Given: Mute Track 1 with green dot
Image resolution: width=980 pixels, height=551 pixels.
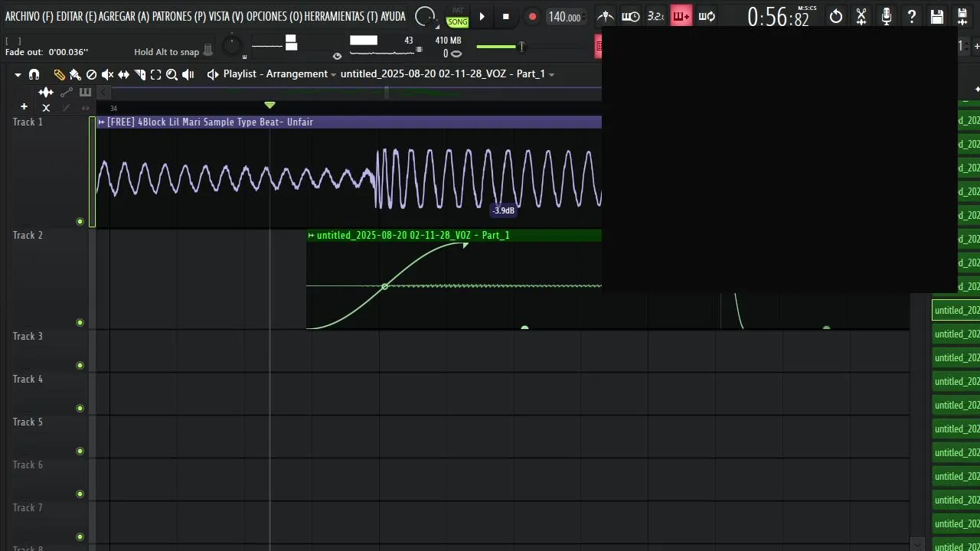Looking at the screenshot, I should (x=80, y=222).
